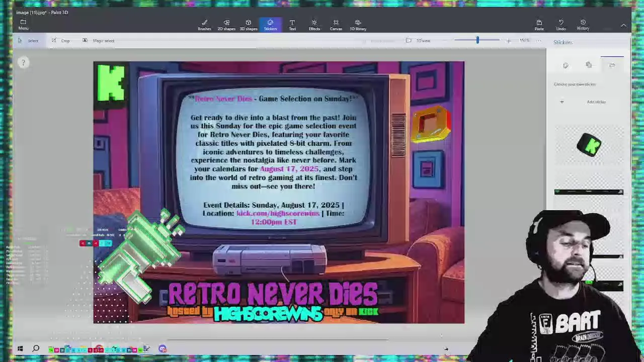
Task: Collapse the top toolbar with chevron
Action: coord(623,25)
